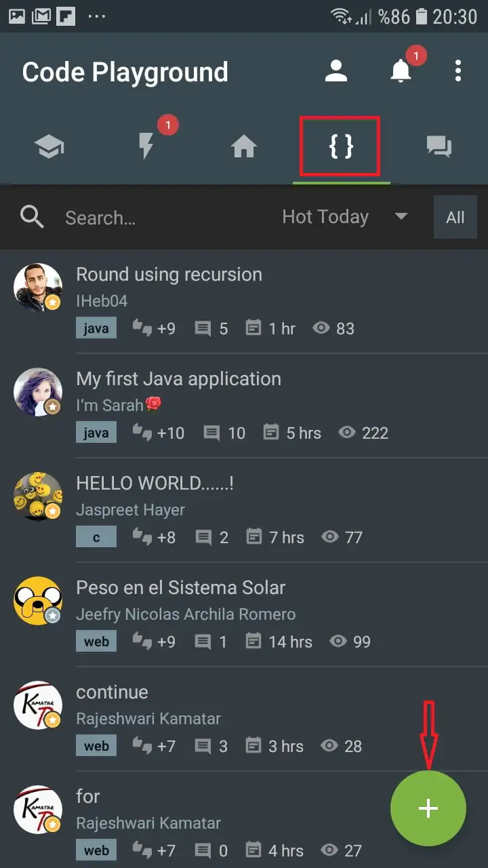The height and width of the screenshot is (868, 488).
Task: Tap Jaspreet Hayer's emoji avatar
Action: tap(38, 496)
